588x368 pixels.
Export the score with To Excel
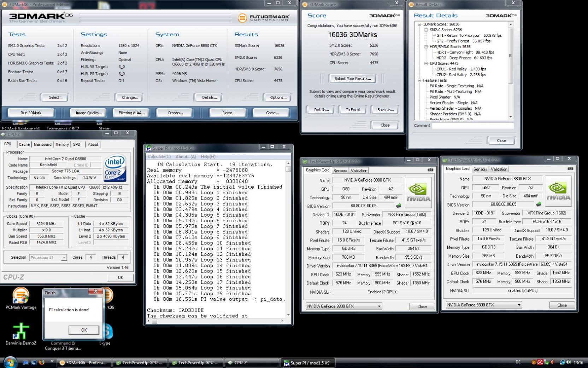coord(353,110)
